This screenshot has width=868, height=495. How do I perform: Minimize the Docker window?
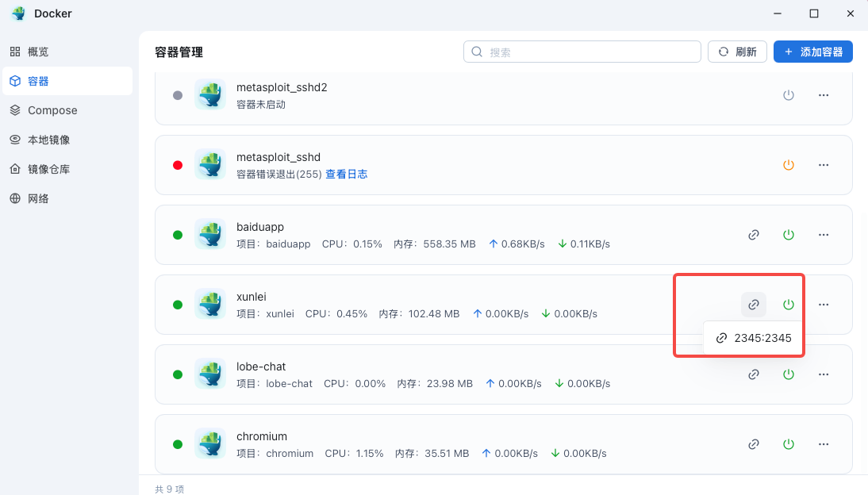[x=778, y=13]
